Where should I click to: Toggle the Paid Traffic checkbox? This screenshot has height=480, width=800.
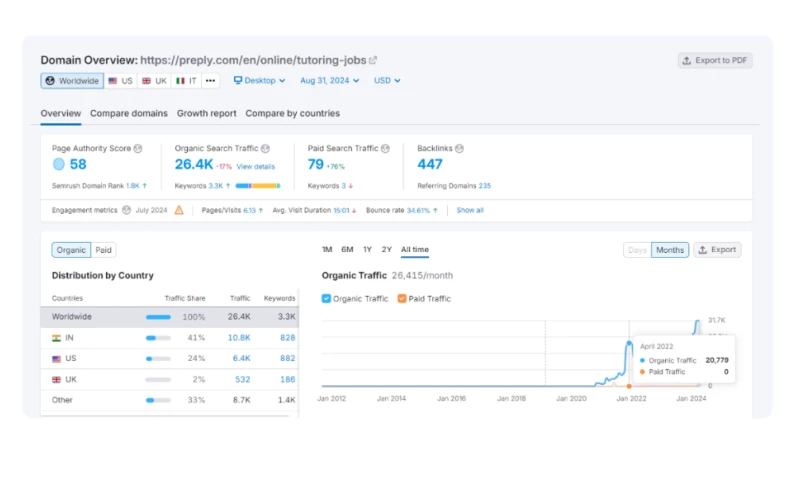click(x=402, y=298)
